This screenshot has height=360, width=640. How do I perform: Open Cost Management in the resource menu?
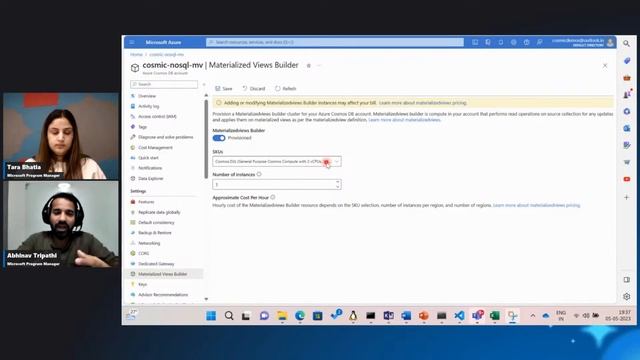pos(155,147)
